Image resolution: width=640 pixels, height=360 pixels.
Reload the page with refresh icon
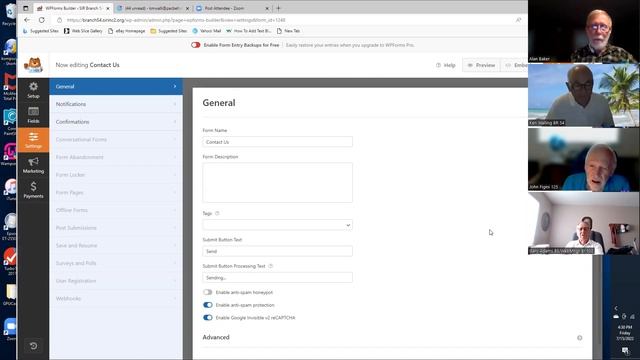coord(42,20)
